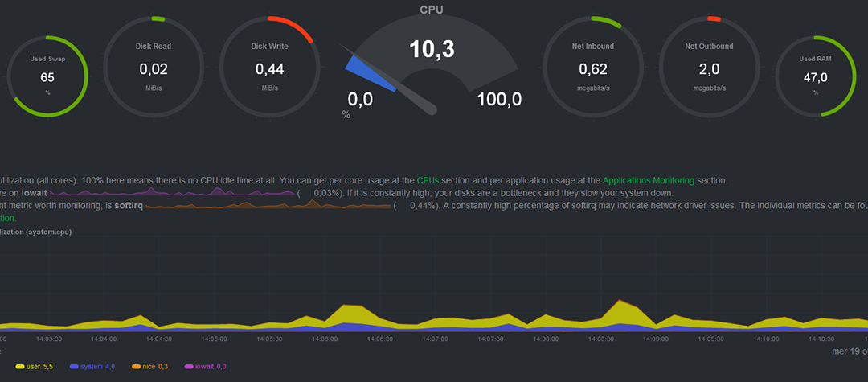Click the bold iowait text
868x382 pixels.
coord(34,193)
